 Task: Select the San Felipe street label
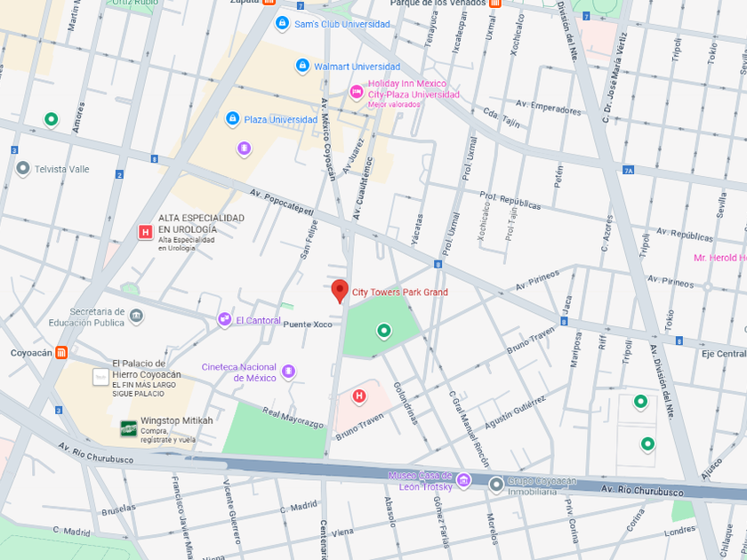coord(309,239)
